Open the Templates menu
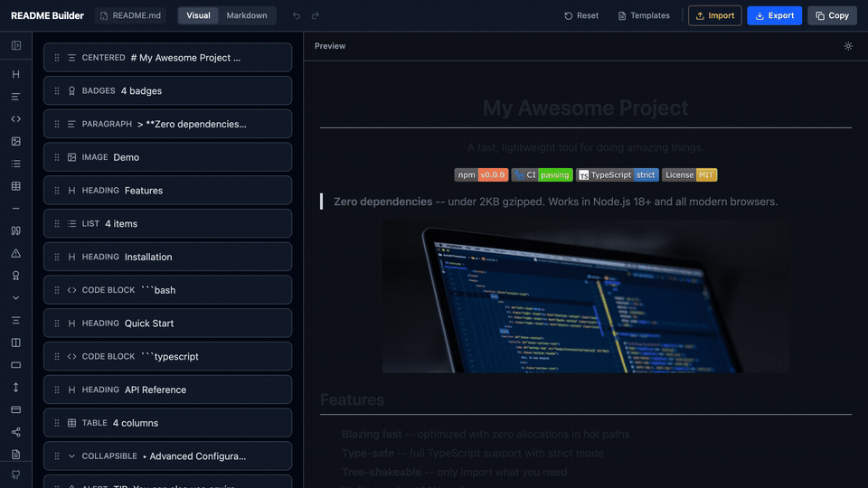The image size is (868, 488). (644, 15)
